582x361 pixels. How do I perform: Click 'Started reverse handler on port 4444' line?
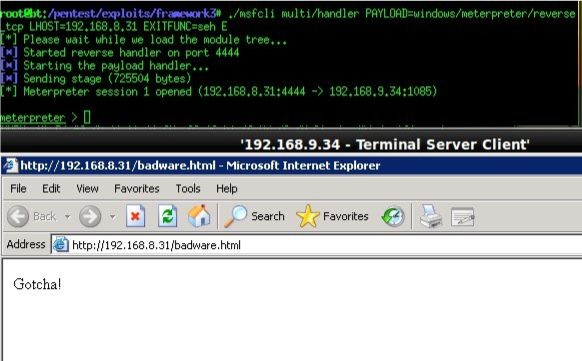tap(120, 52)
